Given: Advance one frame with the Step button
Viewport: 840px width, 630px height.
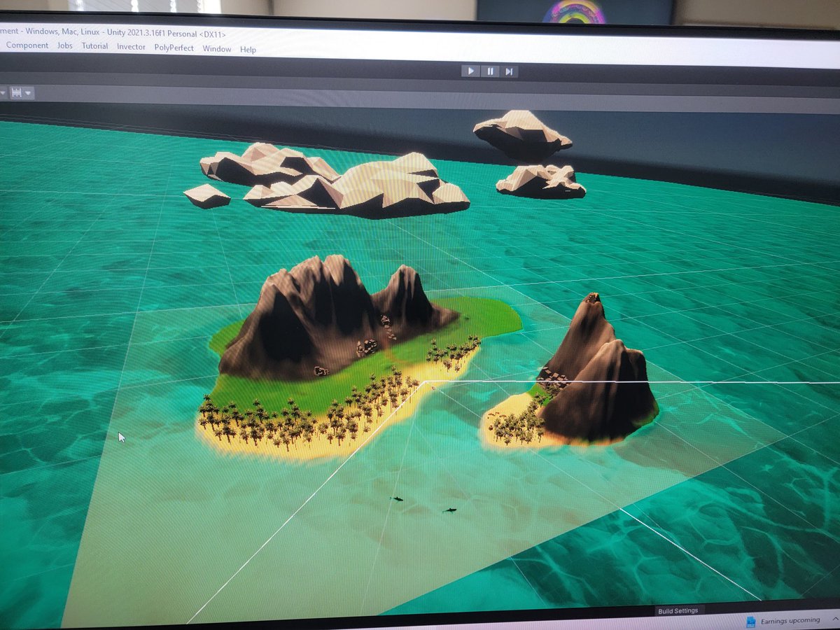Looking at the screenshot, I should (x=509, y=71).
